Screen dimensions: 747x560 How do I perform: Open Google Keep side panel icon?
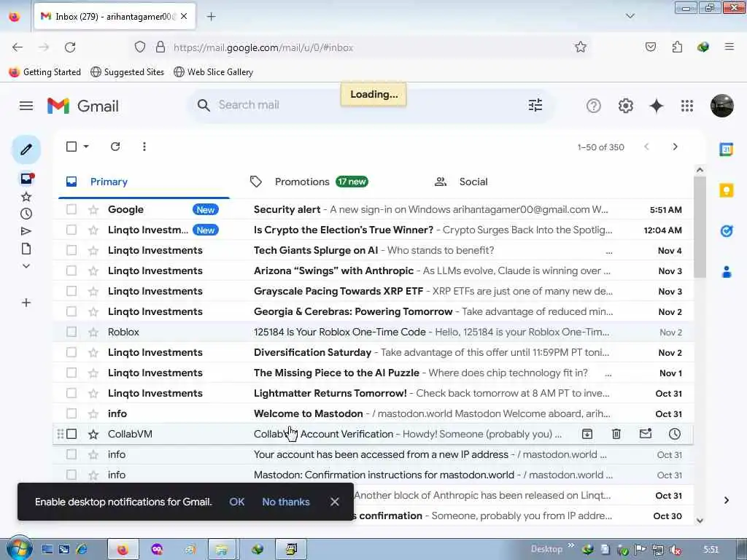point(727,190)
